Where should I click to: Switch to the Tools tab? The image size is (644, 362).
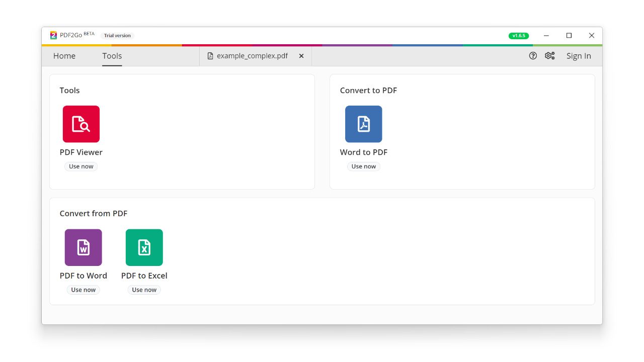pos(112,56)
